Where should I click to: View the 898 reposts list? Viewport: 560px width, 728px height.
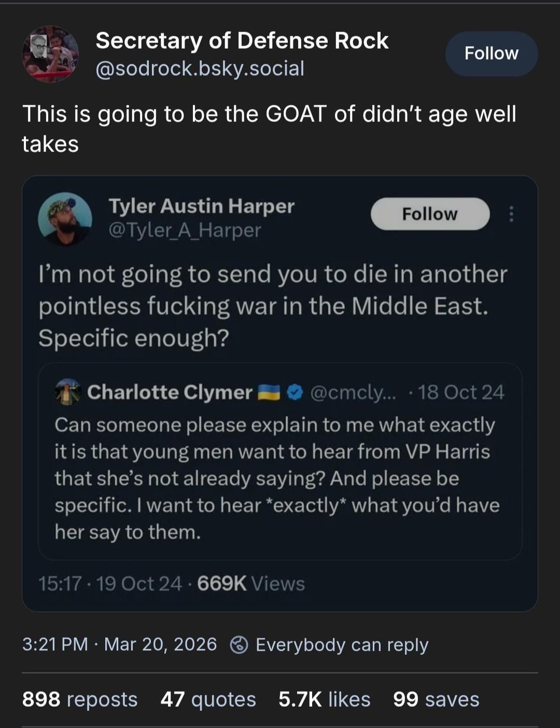(x=80, y=699)
